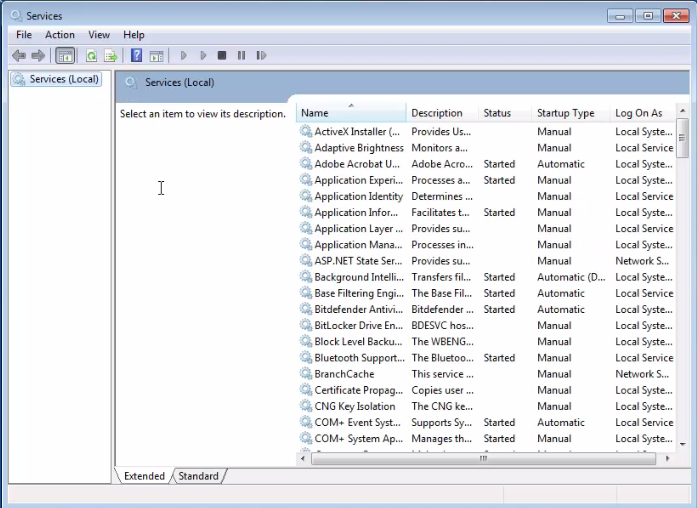
Task: Select the Bluetooth Support service row
Action: 486,358
